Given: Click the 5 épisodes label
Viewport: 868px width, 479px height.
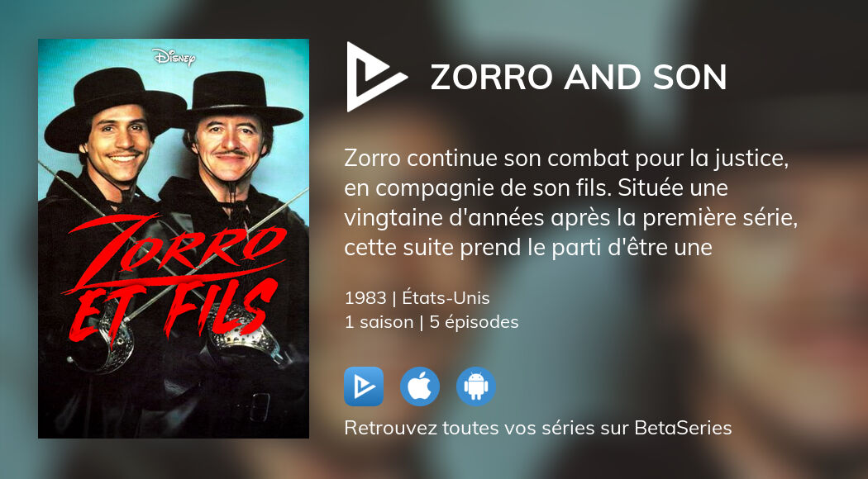Looking at the screenshot, I should 474,322.
